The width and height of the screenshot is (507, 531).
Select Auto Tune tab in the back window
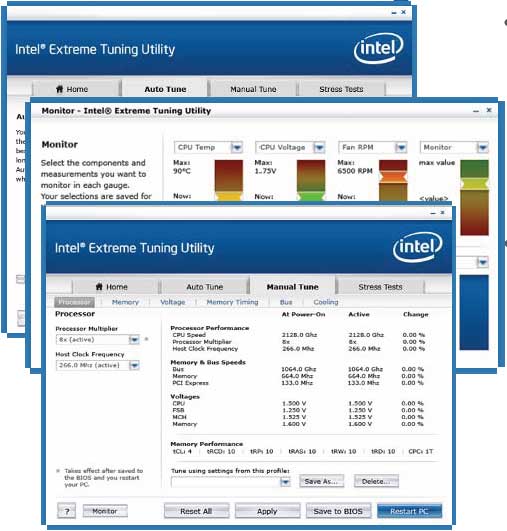tap(165, 89)
